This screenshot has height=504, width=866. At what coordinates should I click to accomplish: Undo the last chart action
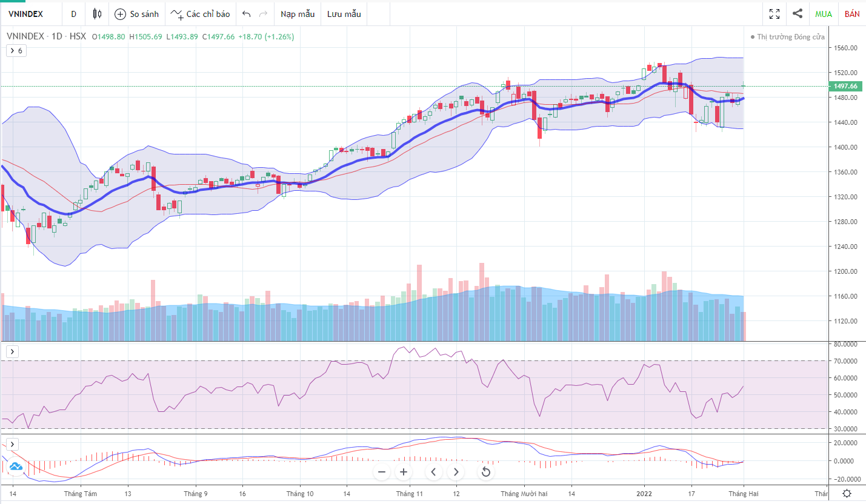click(x=246, y=13)
